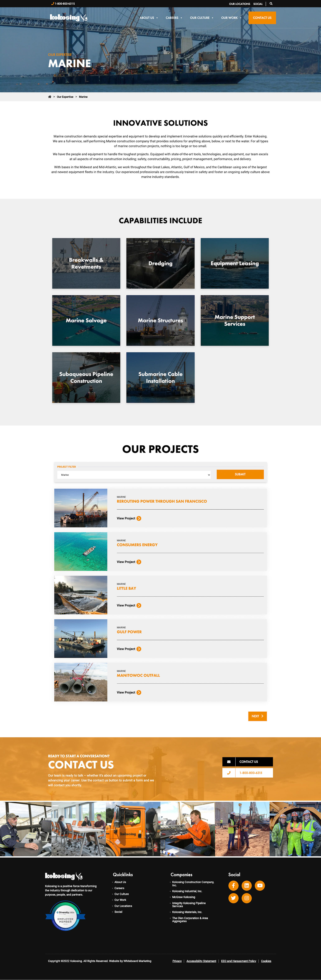Open Little Bay project title
Viewport: 321px width, 980px height.
coord(126,588)
